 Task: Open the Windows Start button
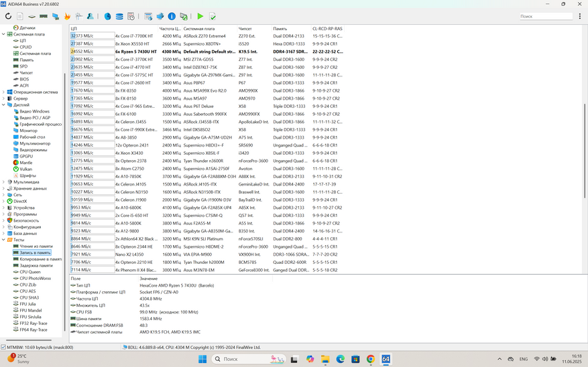coord(202,359)
